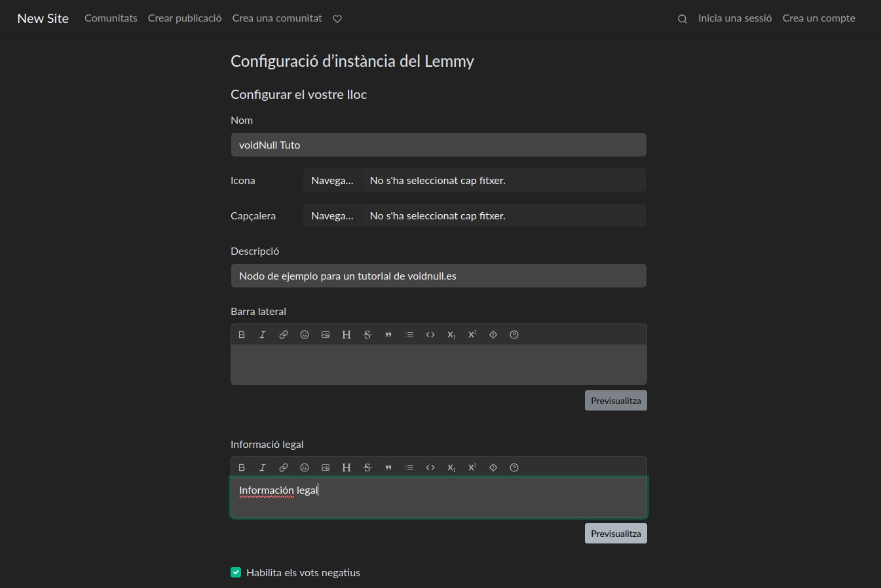
Task: Toggle bold in Barra lateral editor
Action: coord(242,335)
